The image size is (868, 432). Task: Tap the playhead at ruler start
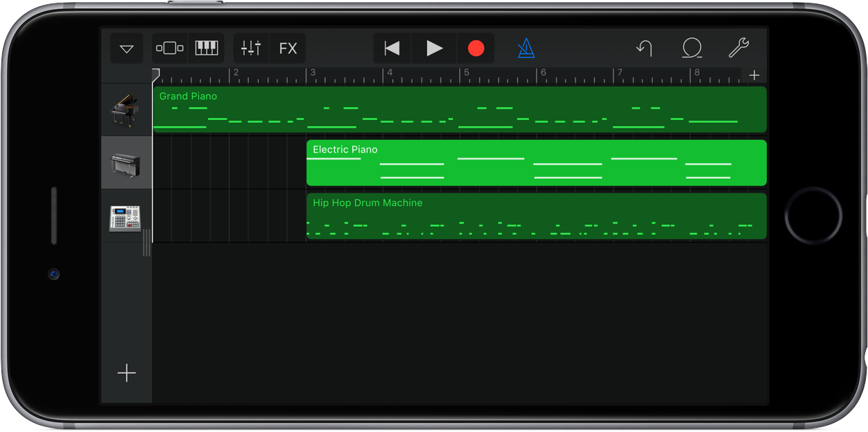[156, 74]
